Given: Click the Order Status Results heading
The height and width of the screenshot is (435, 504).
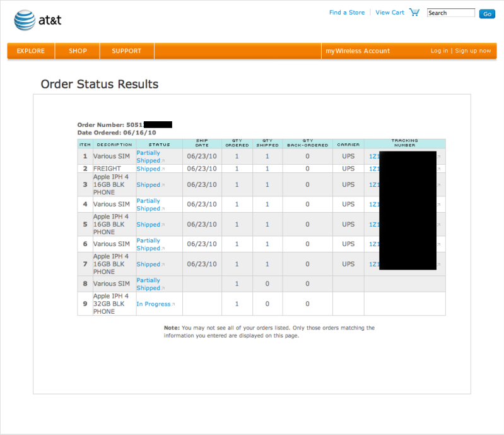Looking at the screenshot, I should (x=99, y=85).
